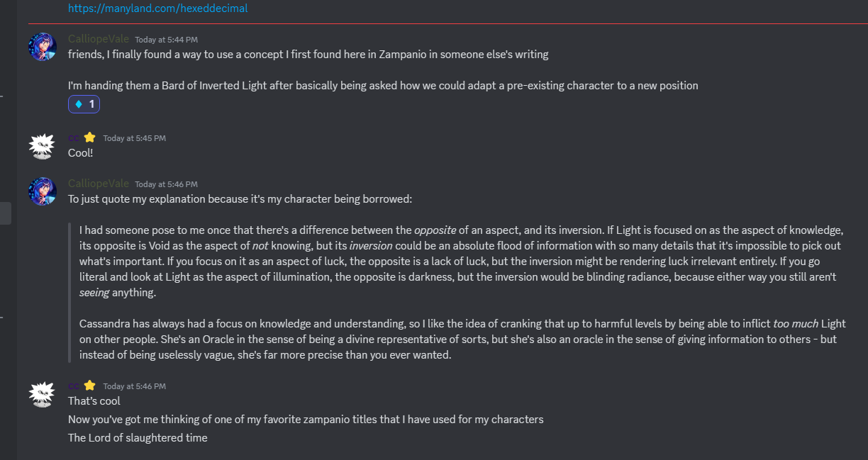Click the star badge on the 5:45 PM message

(90, 138)
